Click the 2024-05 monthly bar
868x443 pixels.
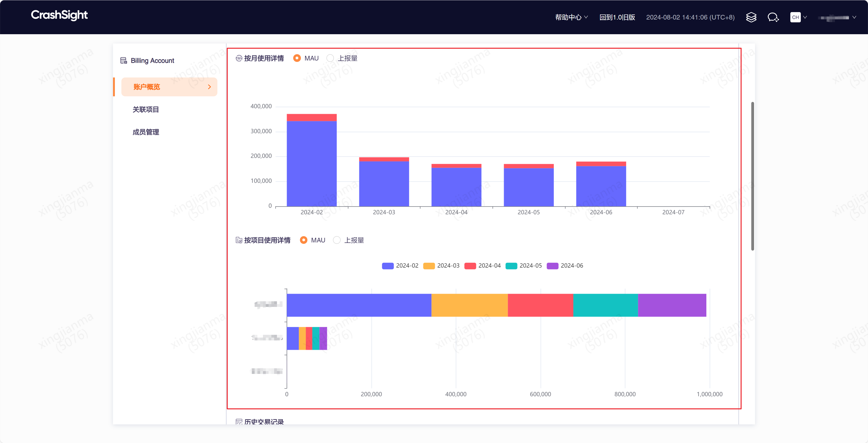[529, 185]
